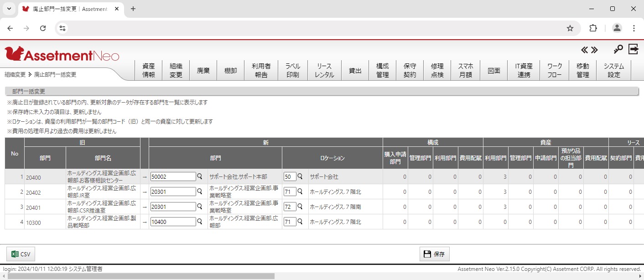
Task: Click the 保存 button
Action: point(434,254)
